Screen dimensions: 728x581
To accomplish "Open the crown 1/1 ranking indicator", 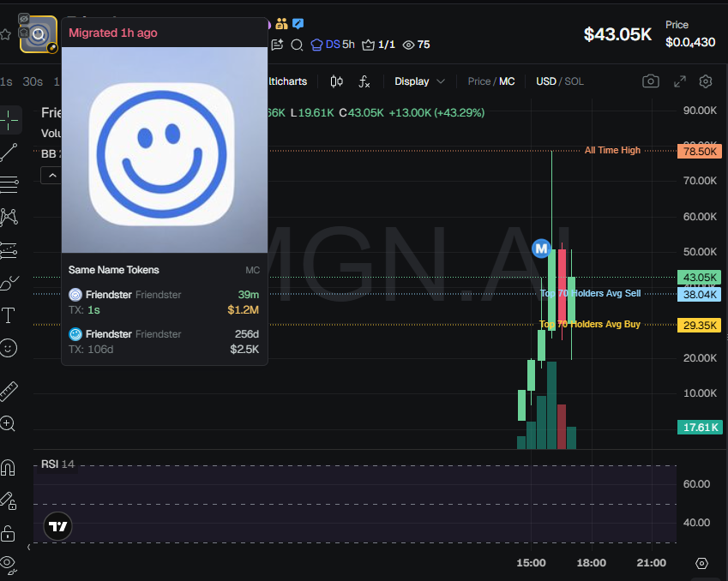I will click(378, 45).
